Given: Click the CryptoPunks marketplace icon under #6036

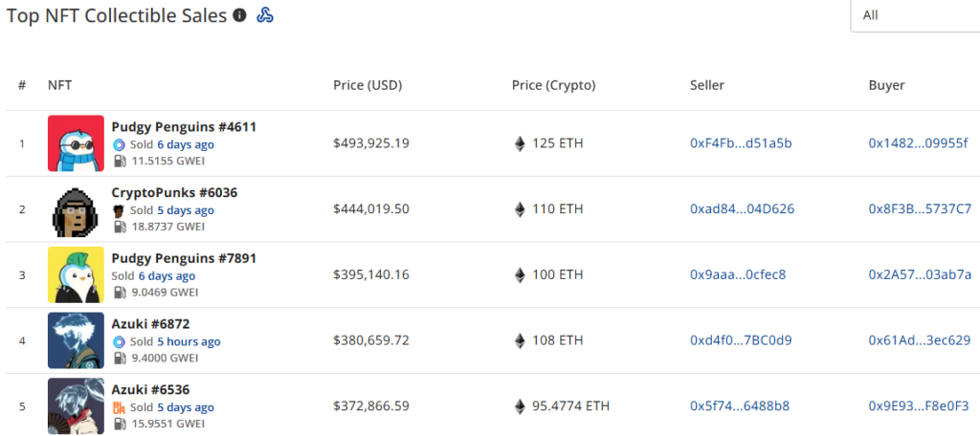Looking at the screenshot, I should (x=119, y=210).
